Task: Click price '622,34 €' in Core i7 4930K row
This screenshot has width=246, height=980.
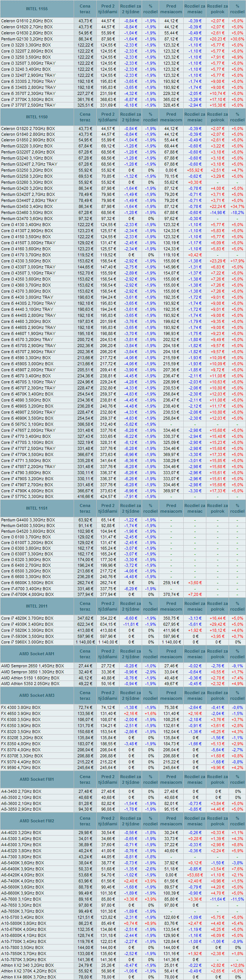Action: [x=85, y=624]
